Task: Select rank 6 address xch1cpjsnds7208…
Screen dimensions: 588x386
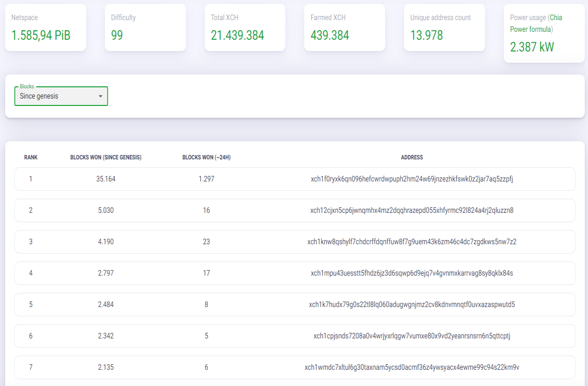Action: coord(412,336)
